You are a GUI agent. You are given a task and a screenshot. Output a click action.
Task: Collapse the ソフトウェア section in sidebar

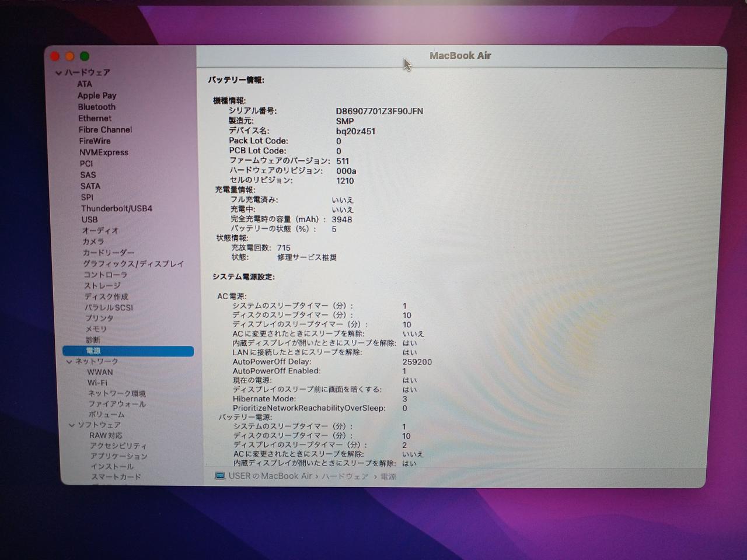[x=72, y=425]
